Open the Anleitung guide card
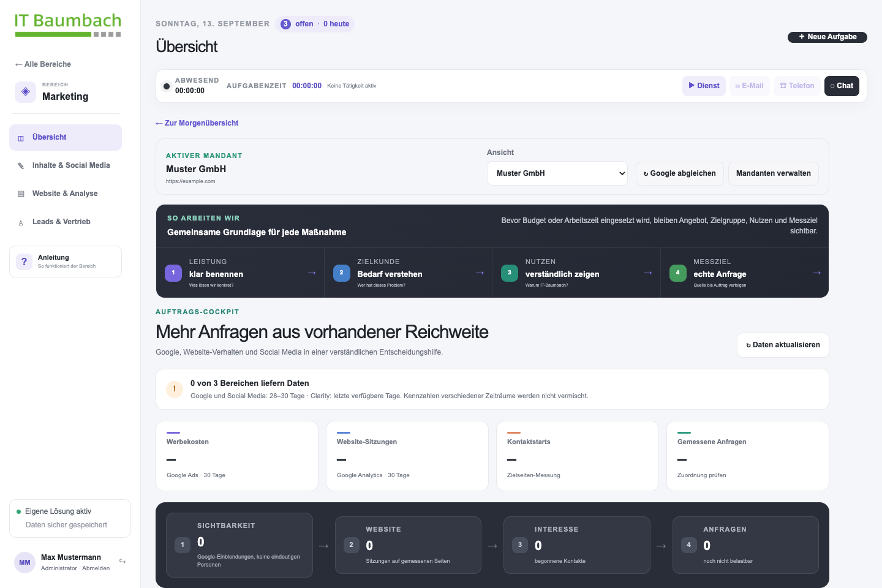The height and width of the screenshot is (588, 882). point(66,262)
